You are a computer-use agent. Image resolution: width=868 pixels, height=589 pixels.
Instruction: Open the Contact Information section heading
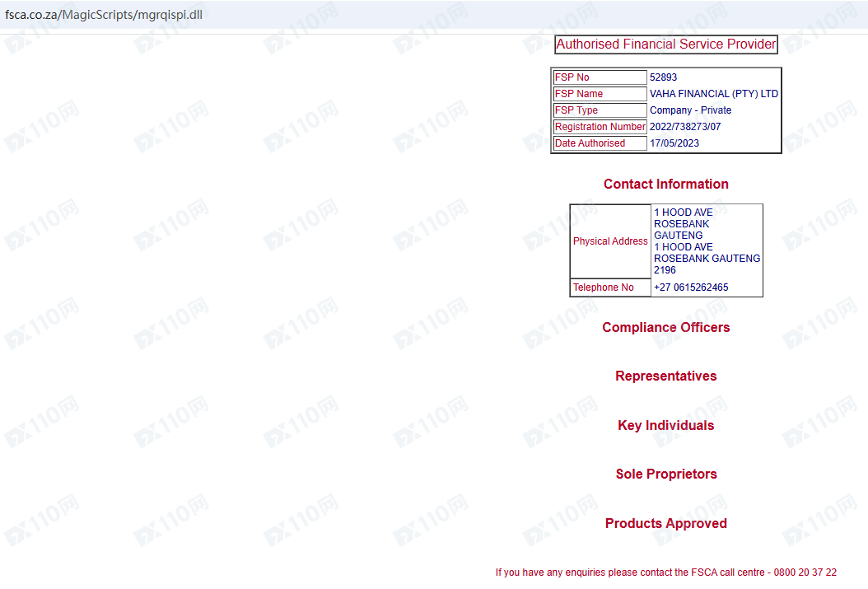point(665,185)
